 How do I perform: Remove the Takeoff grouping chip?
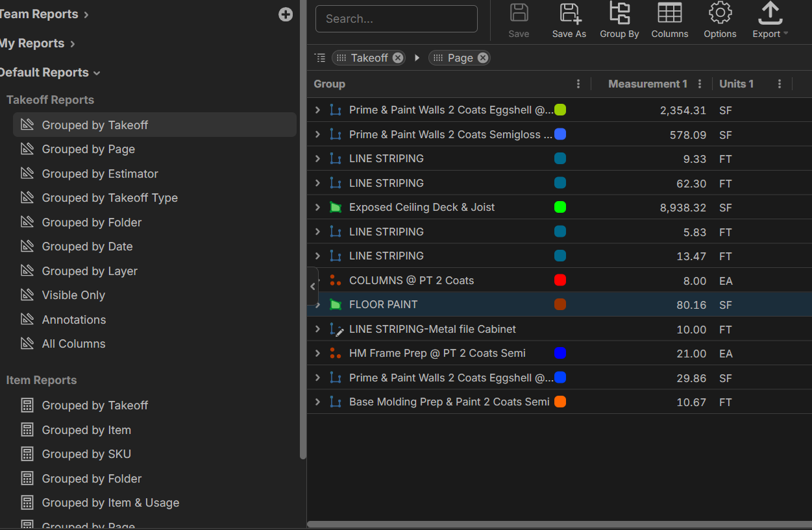pos(398,58)
